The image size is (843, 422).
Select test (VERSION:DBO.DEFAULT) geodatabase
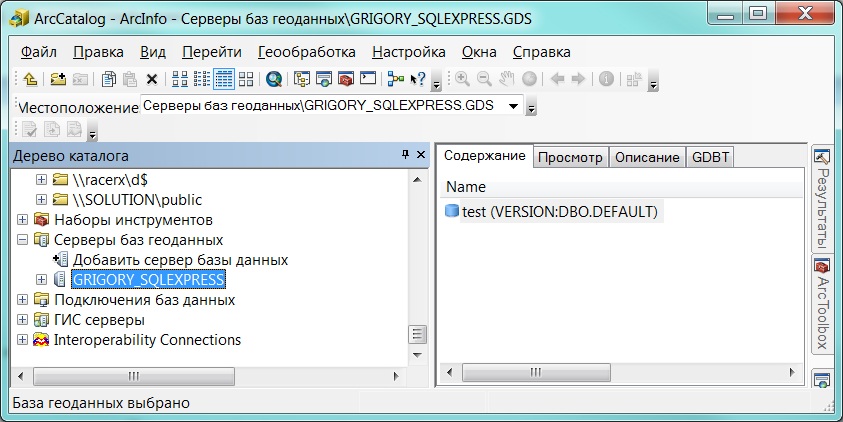pos(560,212)
